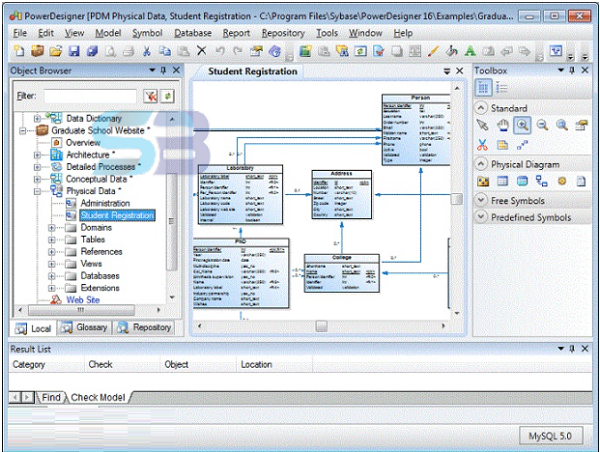
Task: Expand the Predefined Symbols section
Action: 481,217
